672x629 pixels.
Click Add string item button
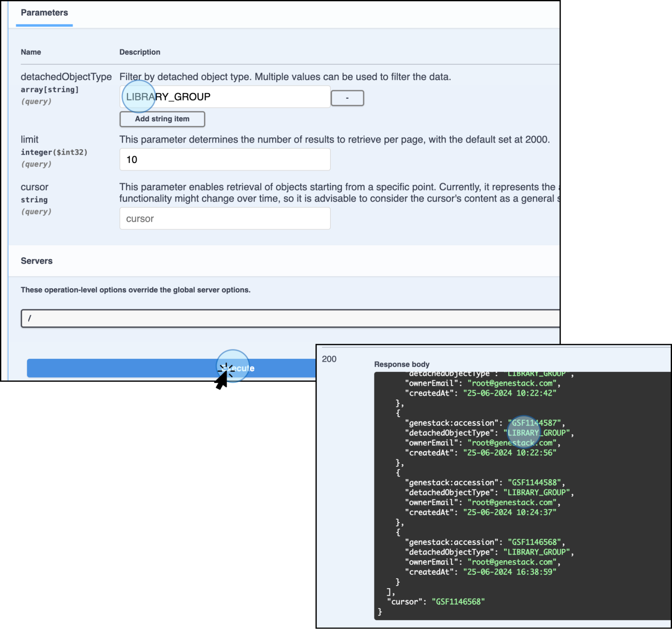tap(162, 119)
